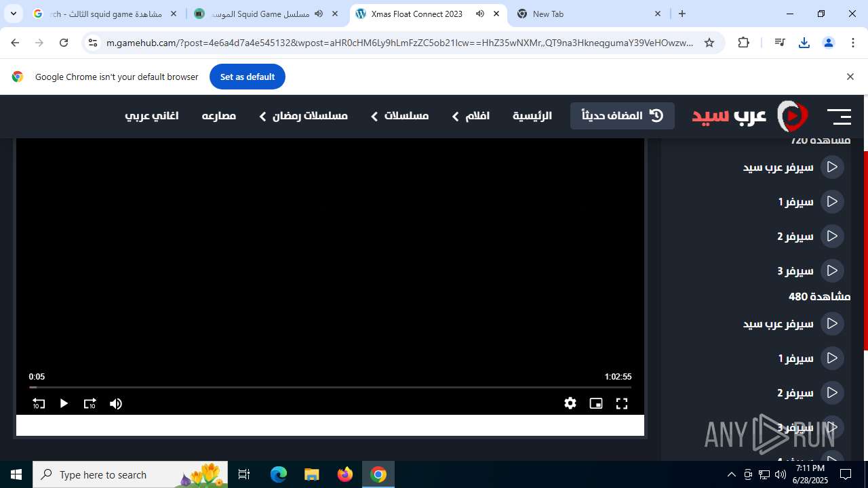
Task: Select 720 سيرفر عرب سيد server
Action: point(793,167)
